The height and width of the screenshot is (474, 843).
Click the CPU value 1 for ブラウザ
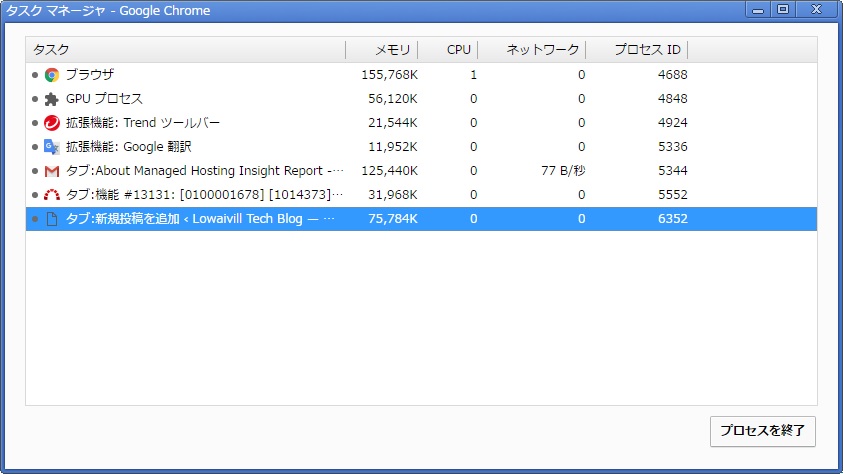click(x=474, y=75)
